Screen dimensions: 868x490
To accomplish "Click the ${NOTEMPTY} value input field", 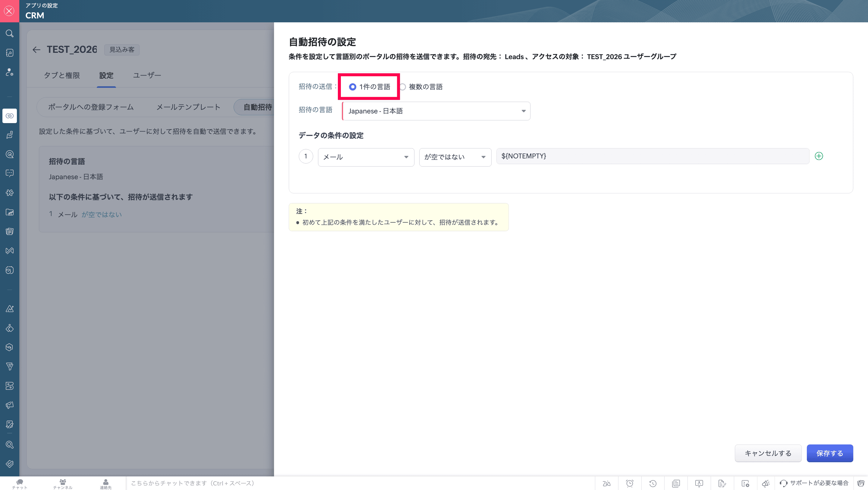I will 652,156.
